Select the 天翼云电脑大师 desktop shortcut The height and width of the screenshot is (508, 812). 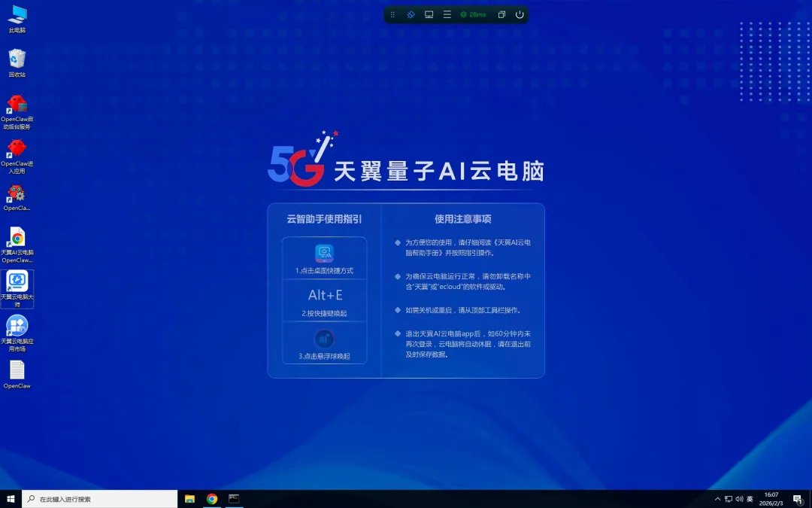[17, 289]
